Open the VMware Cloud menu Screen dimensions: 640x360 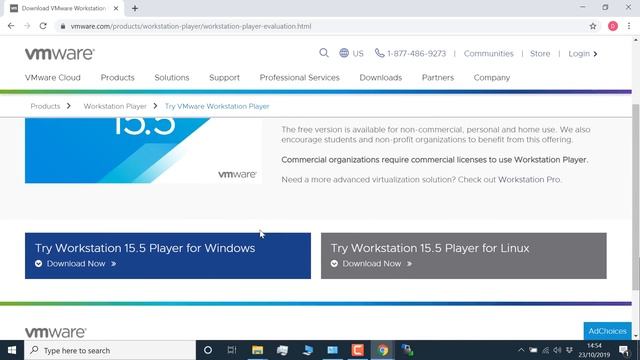tap(53, 78)
